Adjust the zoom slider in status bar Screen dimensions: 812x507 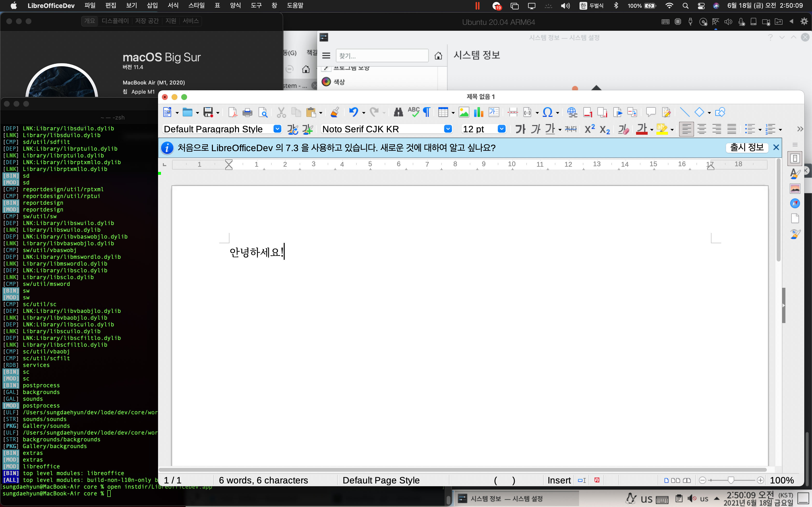tap(731, 480)
